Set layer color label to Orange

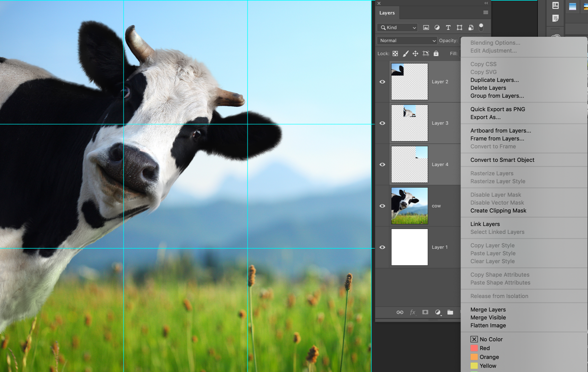click(x=485, y=357)
